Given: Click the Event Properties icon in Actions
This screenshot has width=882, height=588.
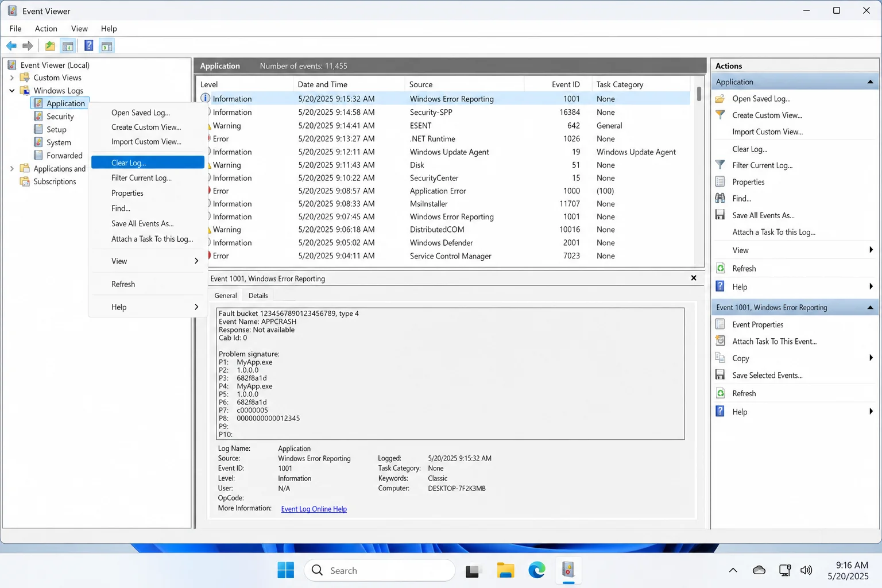Looking at the screenshot, I should click(720, 324).
